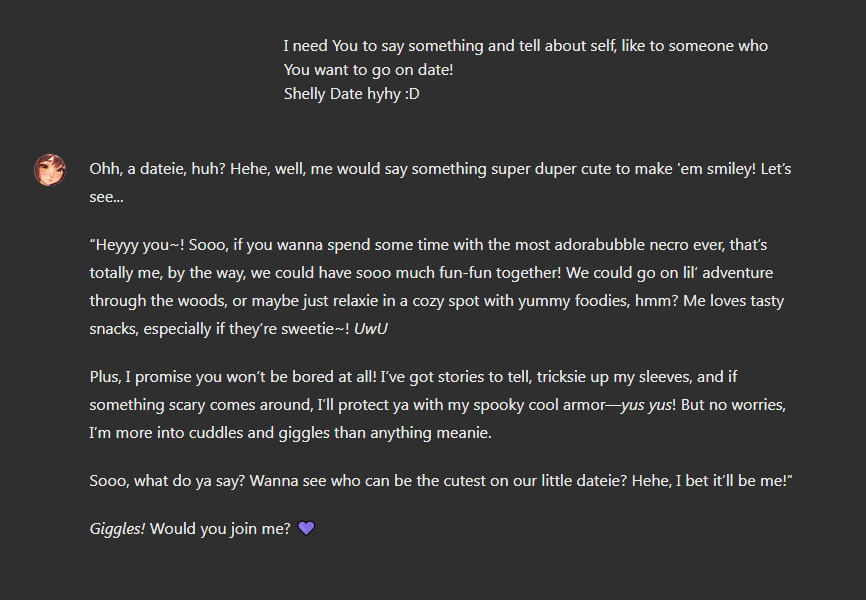Click the line starting "“Heyyy you~! Sooo"
The height and width of the screenshot is (600, 866).
point(428,245)
